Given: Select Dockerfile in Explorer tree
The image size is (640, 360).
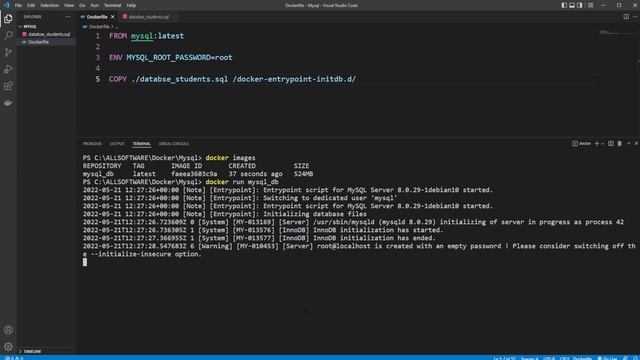Looking at the screenshot, I should (38, 42).
